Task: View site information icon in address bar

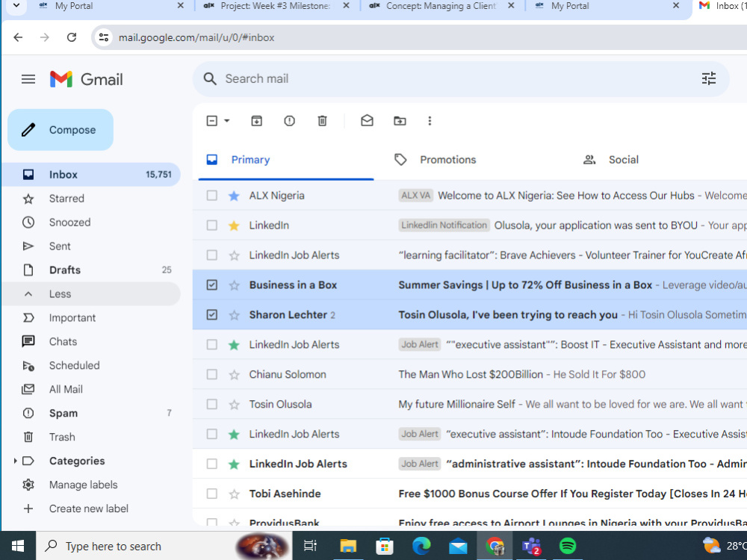Action: (103, 37)
